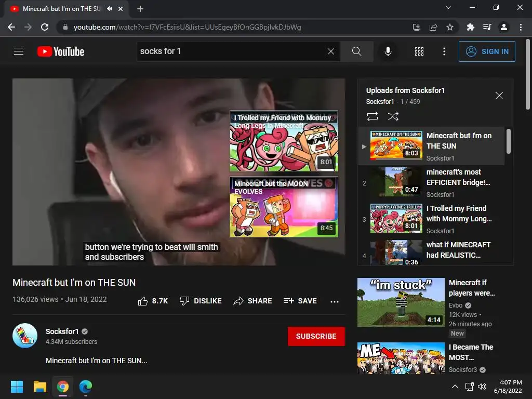Click the install app icon in address bar

(x=416, y=27)
